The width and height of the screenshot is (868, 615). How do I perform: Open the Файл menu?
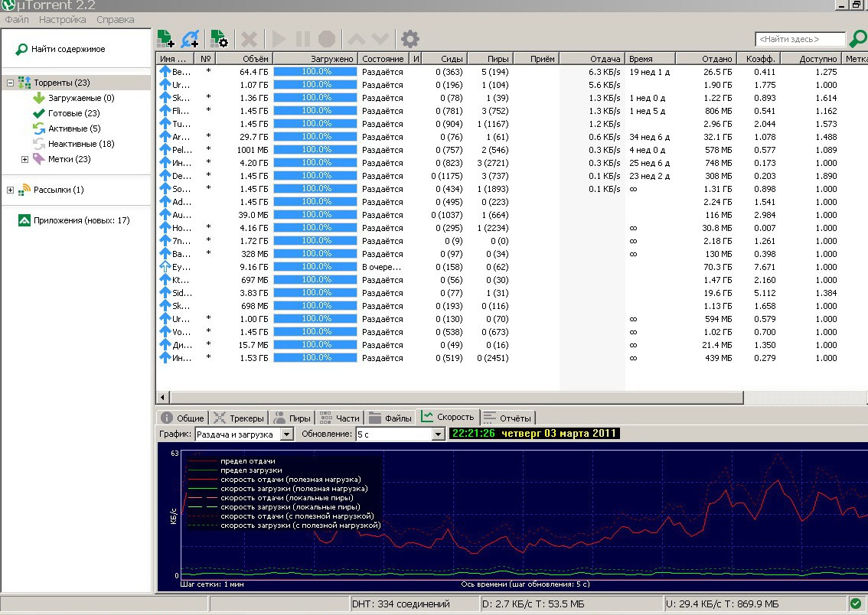tap(17, 19)
